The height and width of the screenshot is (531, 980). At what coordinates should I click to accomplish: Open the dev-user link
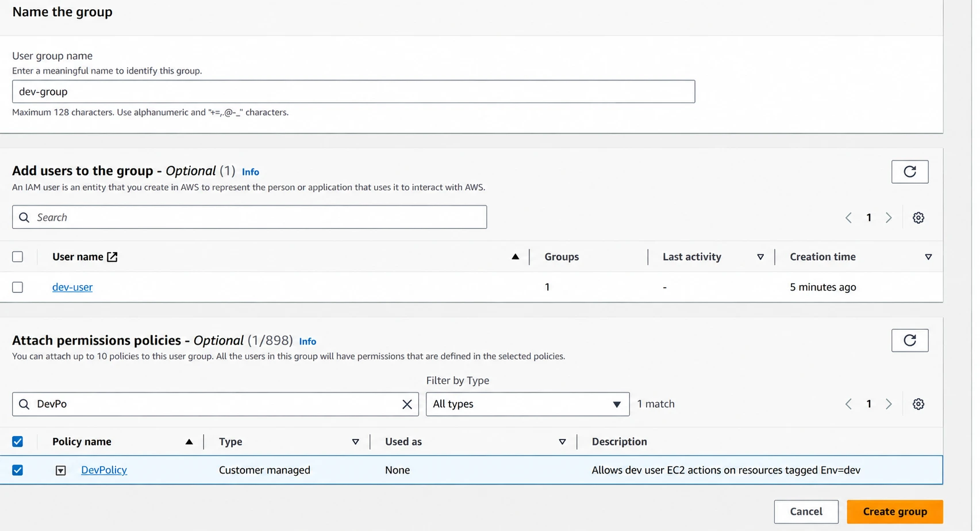[x=72, y=287]
